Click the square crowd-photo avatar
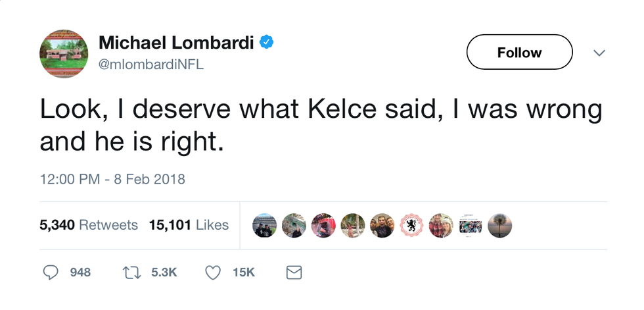 471,225
